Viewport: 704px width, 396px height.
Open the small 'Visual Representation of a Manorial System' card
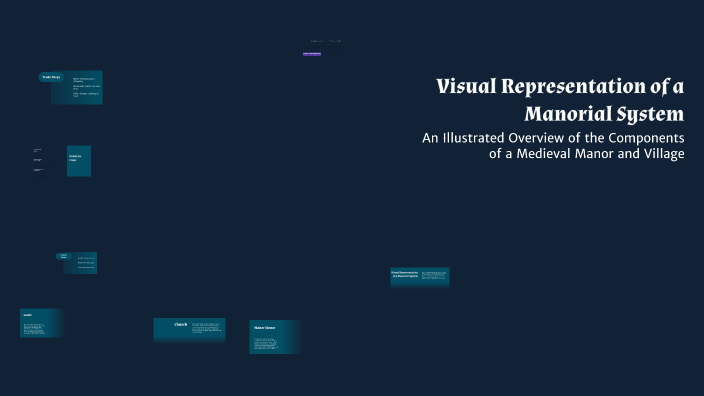(420, 277)
